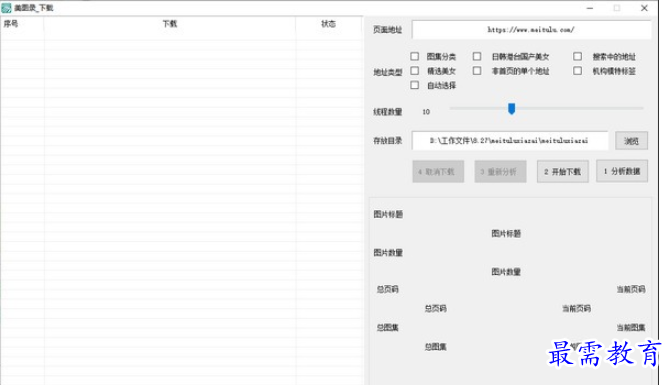Screen dimensions: 670x385
Task: Click the 线程数量 label
Action: 388,112
